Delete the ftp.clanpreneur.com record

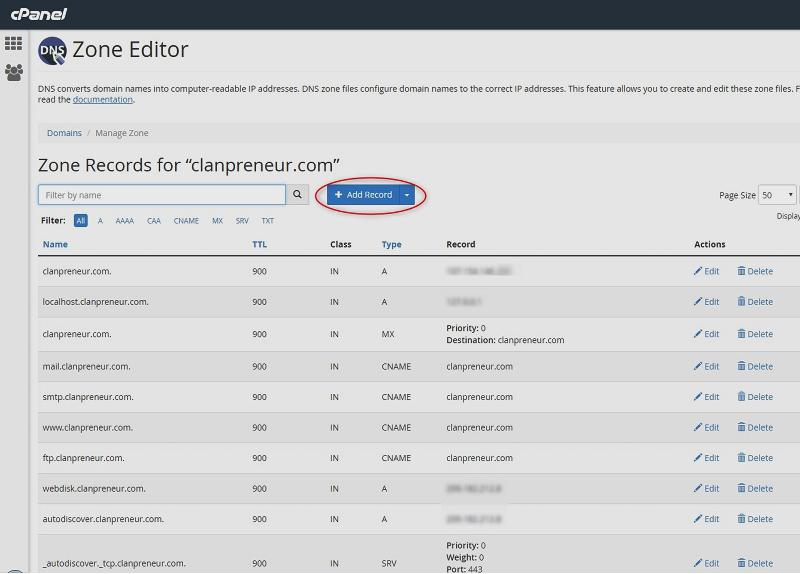tap(755, 458)
